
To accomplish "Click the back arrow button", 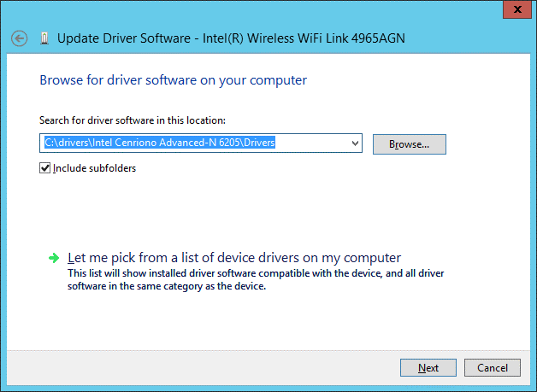I will click(21, 38).
